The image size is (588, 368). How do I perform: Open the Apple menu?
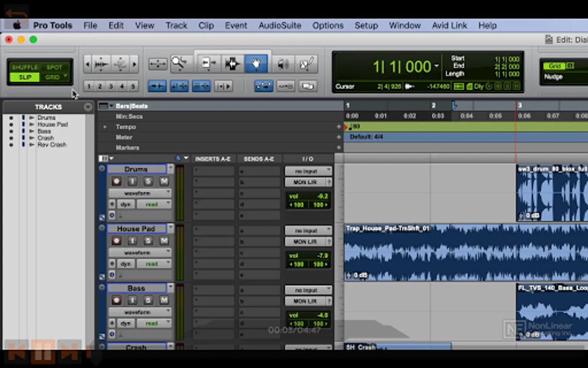pos(17,25)
